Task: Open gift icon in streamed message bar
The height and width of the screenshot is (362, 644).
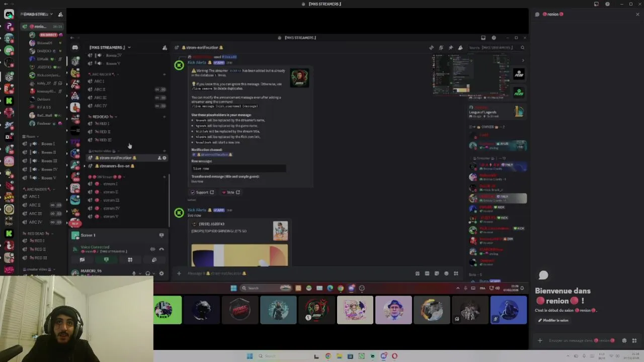Action: click(417, 274)
